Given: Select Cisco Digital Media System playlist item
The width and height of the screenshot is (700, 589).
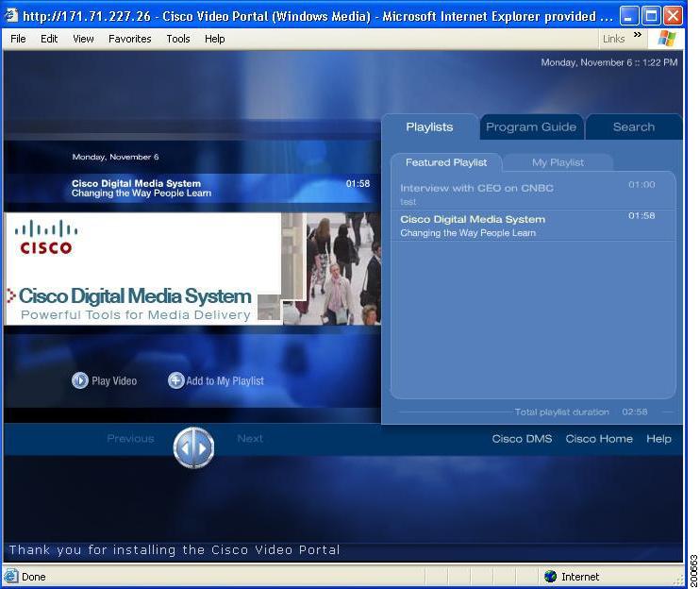Looking at the screenshot, I should tap(533, 226).
